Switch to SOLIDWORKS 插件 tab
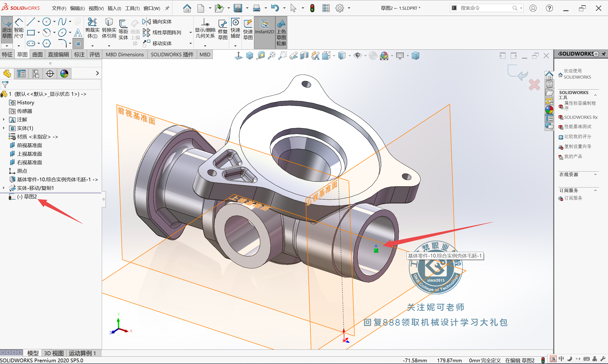This screenshot has height=364, width=608. (x=172, y=54)
